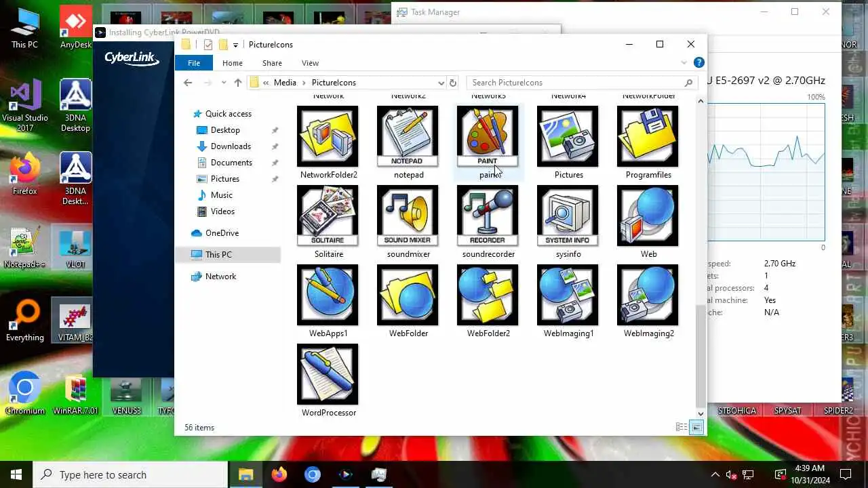Click the taskbar search box
868x488 pixels.
click(x=130, y=474)
